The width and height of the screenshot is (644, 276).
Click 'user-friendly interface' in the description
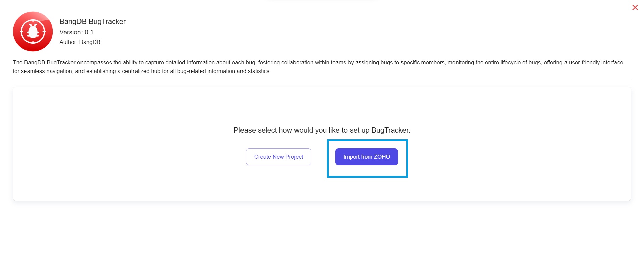click(596, 62)
